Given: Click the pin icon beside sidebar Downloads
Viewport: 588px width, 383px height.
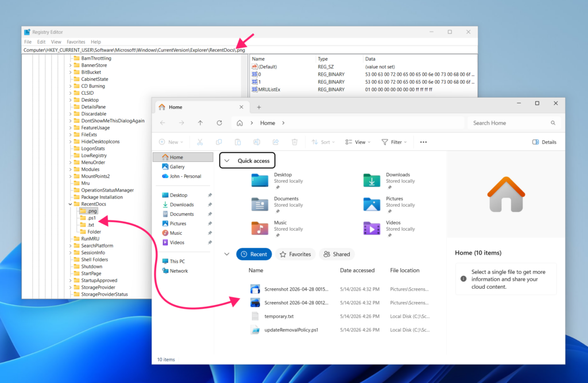Looking at the screenshot, I should (x=210, y=205).
